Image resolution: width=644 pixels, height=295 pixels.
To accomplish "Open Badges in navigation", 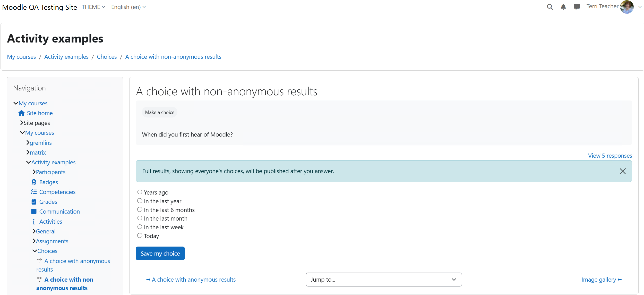I will 48,182.
